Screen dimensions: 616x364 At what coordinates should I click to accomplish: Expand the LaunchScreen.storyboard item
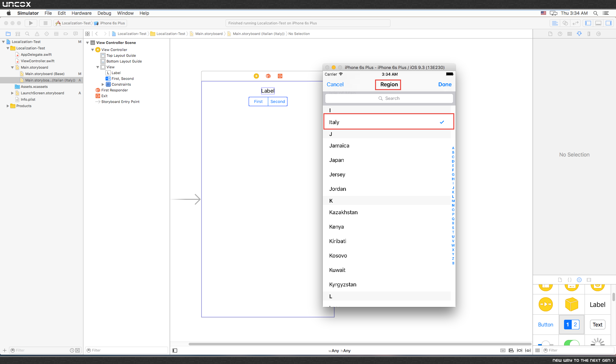13,93
